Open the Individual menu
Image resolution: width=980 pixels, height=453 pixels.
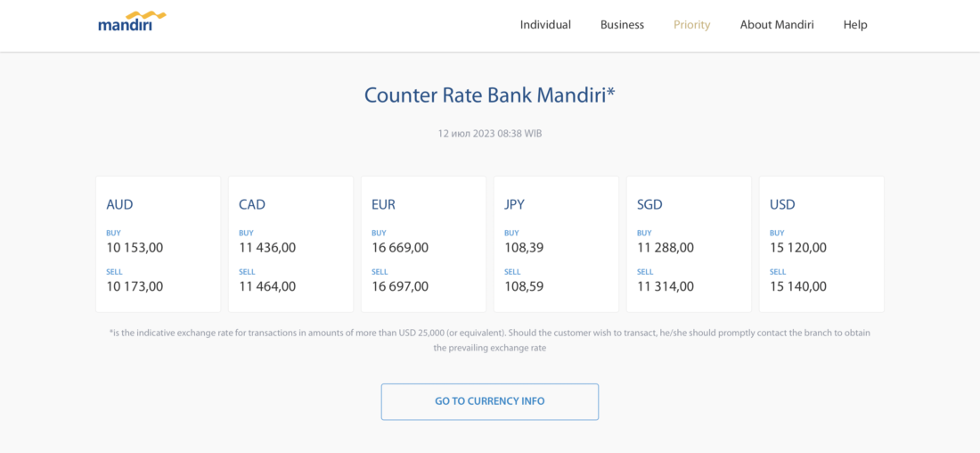point(545,25)
